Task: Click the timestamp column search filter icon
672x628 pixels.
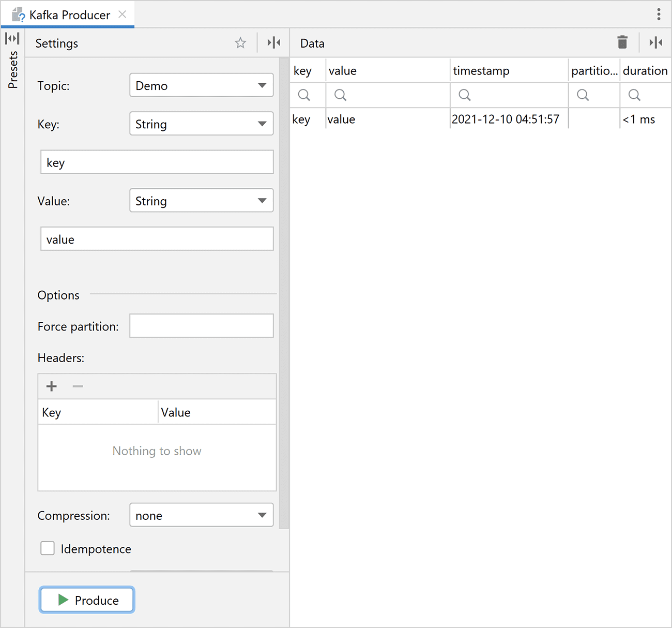Action: [465, 95]
